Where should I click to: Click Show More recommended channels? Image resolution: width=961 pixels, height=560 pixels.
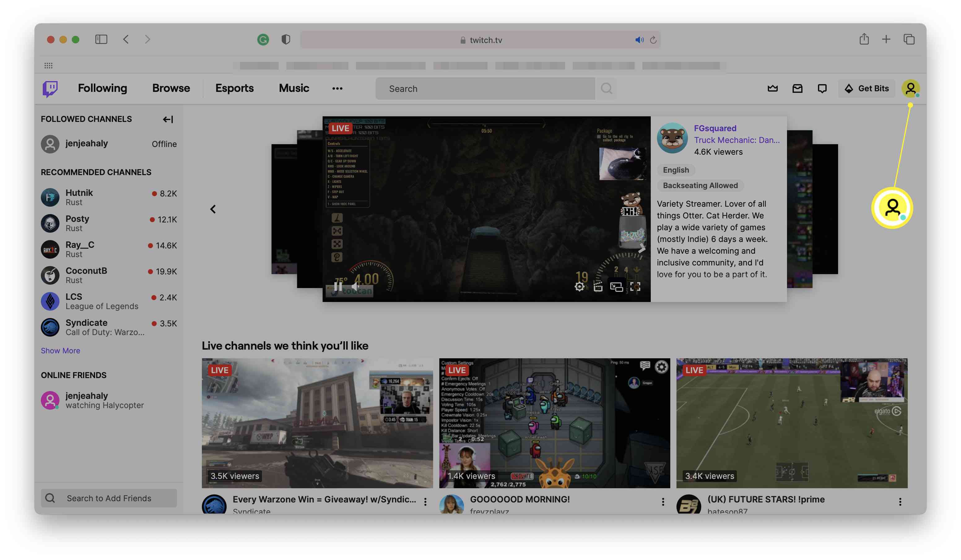(x=60, y=350)
